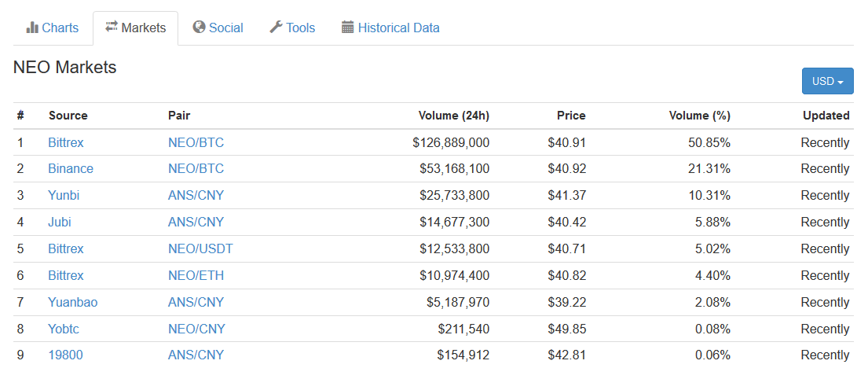868x379 pixels.
Task: Open the USD currency dropdown
Action: click(827, 81)
